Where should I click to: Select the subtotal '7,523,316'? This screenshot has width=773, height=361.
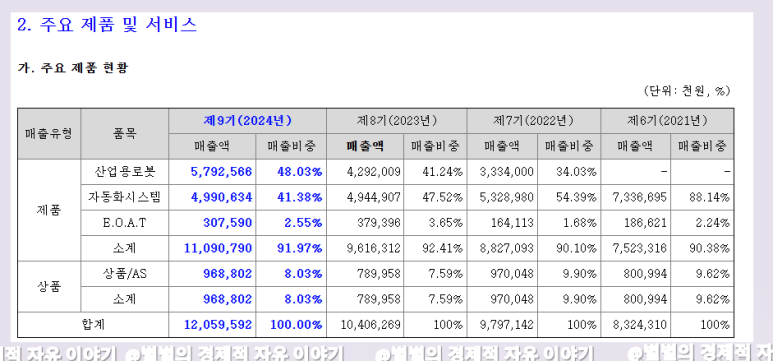tap(640, 248)
